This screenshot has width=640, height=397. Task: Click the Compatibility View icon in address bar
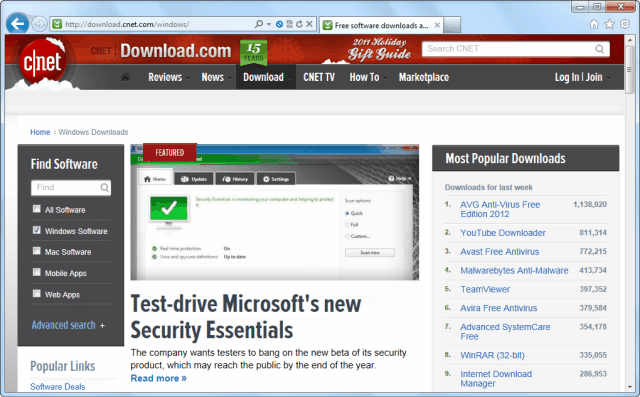(x=289, y=24)
